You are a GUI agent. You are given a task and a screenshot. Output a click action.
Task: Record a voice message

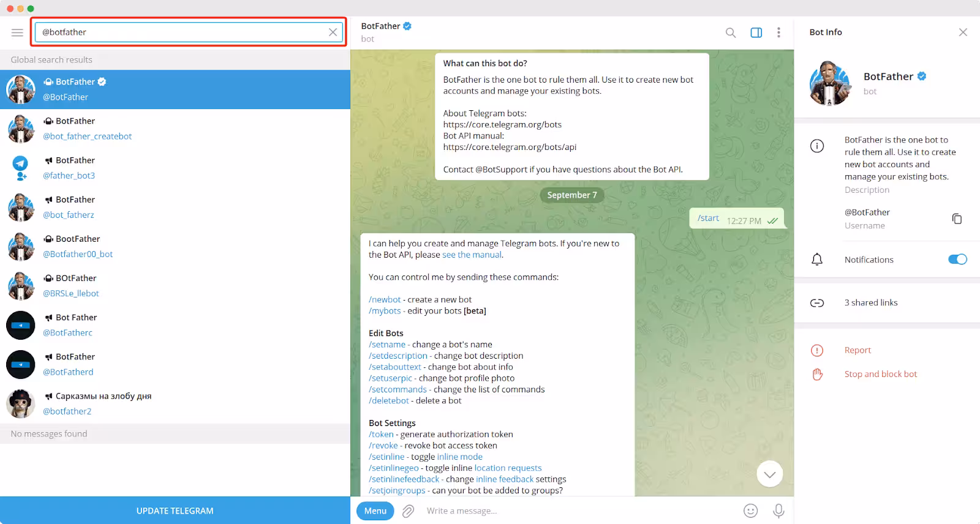778,511
